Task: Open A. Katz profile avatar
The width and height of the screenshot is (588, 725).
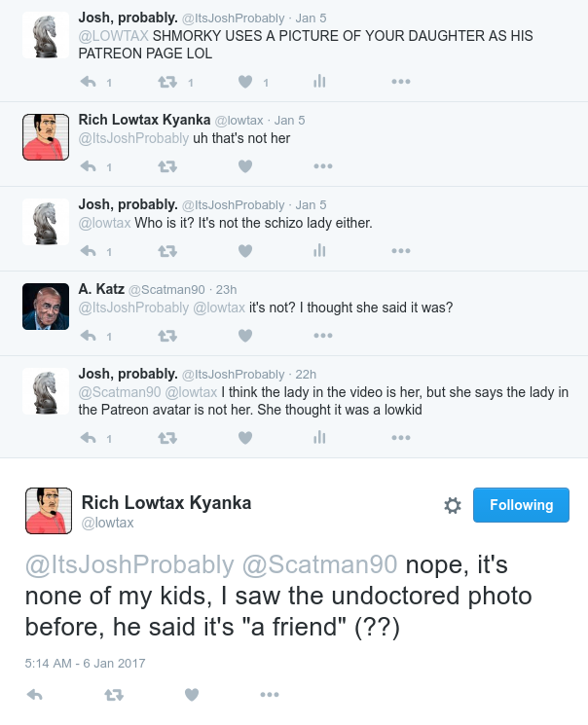Action: [x=46, y=307]
